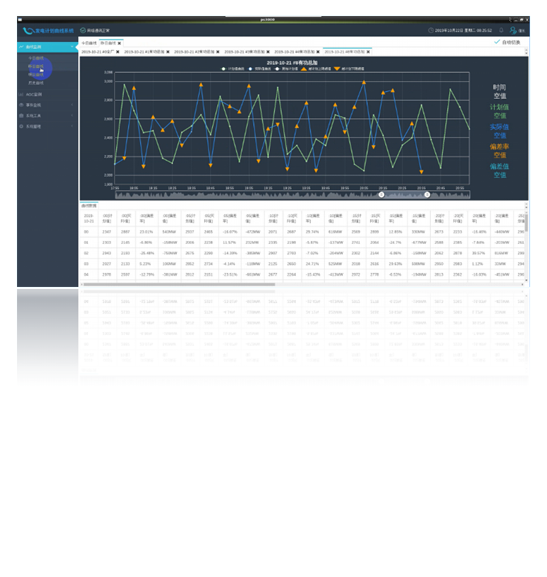Click the horizontal scrollbar under data table
Screen dimensions: 547x577
tap(179, 284)
